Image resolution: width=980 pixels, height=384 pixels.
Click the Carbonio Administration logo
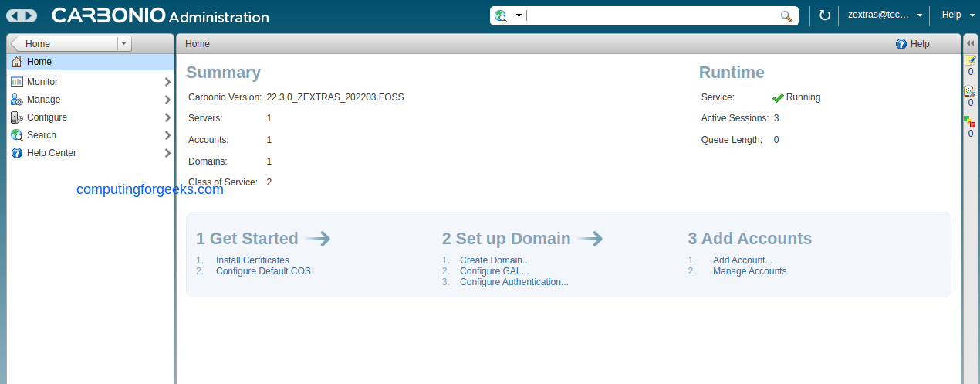(x=161, y=15)
